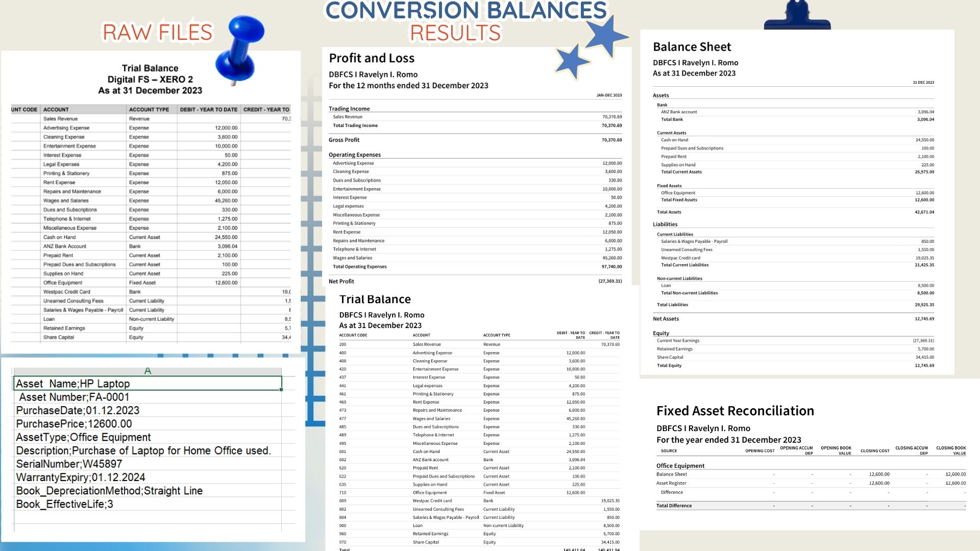Click the 'AssetType;Office Equipment' cell
This screenshot has height=551, width=980.
point(148,437)
